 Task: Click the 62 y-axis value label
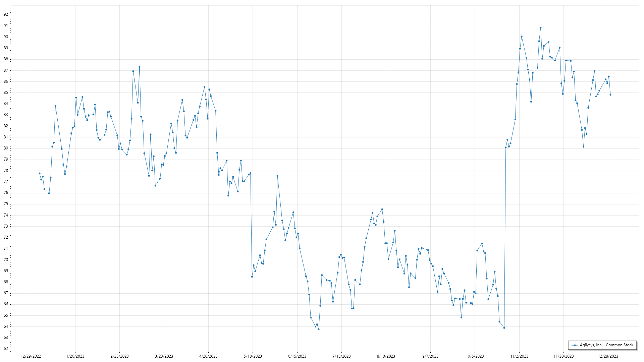coord(6,349)
